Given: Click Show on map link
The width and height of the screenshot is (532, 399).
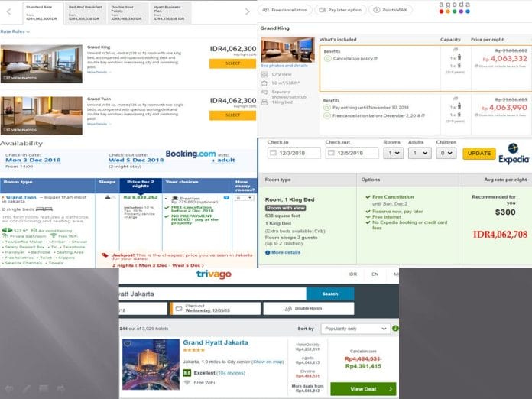Looking at the screenshot, I should pyautogui.click(x=268, y=362).
